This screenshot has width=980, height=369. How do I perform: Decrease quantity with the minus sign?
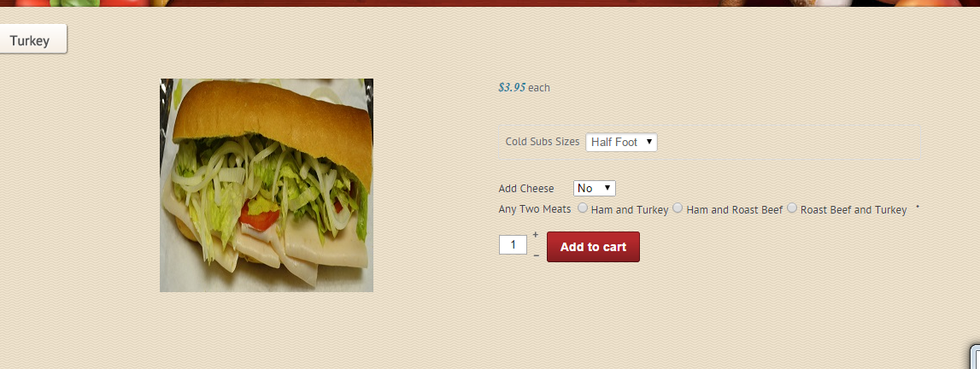536,255
